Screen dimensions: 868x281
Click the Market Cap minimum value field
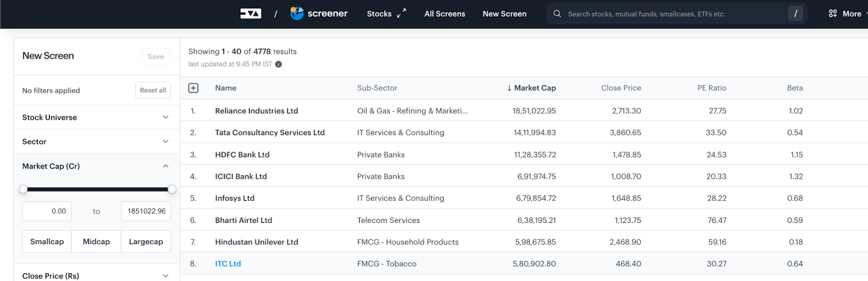point(47,211)
